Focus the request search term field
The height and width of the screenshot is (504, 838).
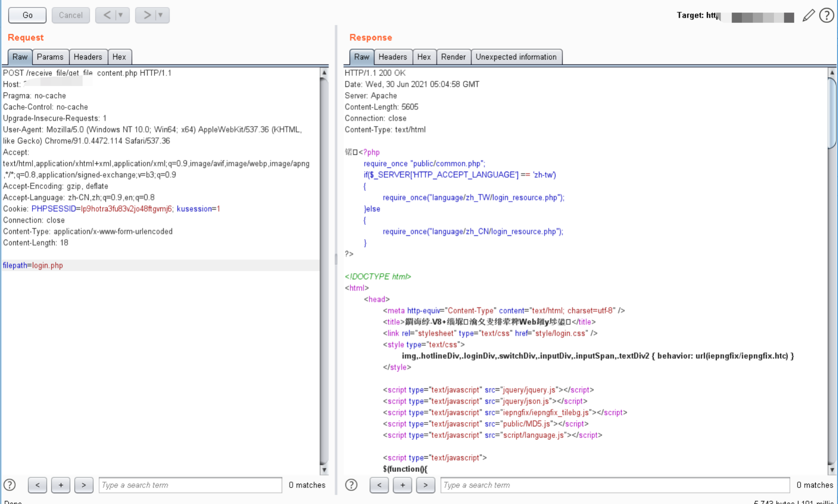[190, 485]
